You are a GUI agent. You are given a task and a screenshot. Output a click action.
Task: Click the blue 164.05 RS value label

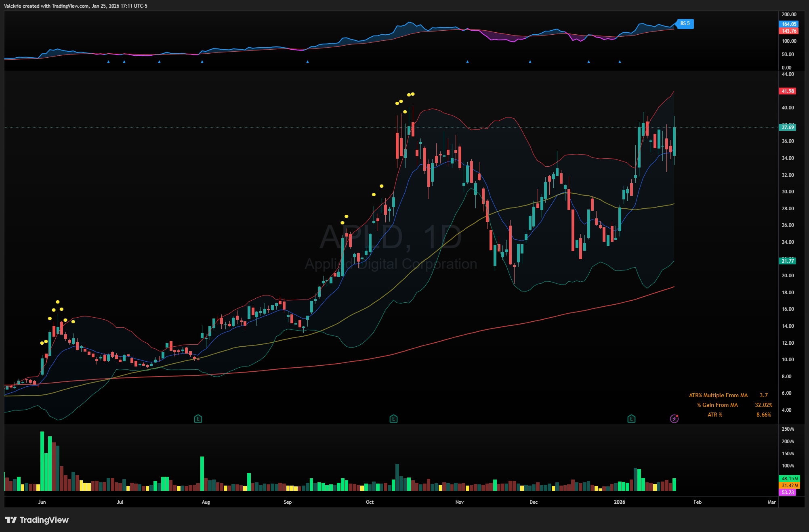[x=788, y=24]
